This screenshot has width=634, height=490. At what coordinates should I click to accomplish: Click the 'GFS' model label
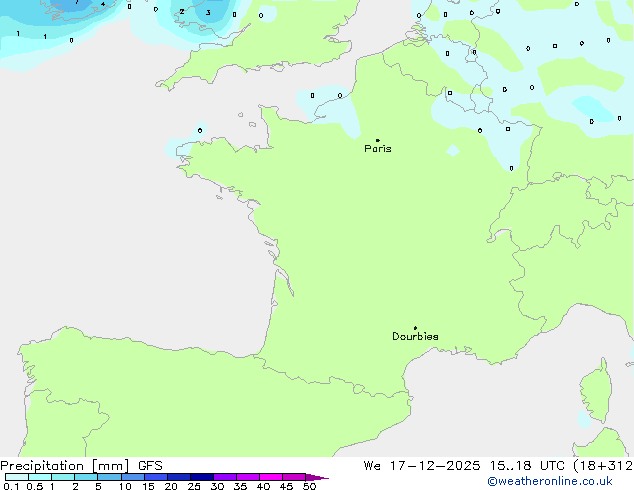[150, 466]
